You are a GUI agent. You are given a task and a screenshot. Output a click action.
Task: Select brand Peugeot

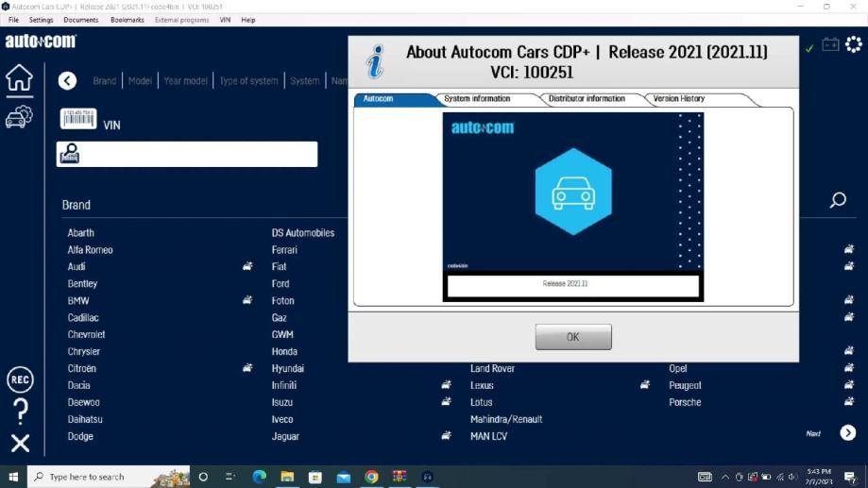[x=685, y=385]
